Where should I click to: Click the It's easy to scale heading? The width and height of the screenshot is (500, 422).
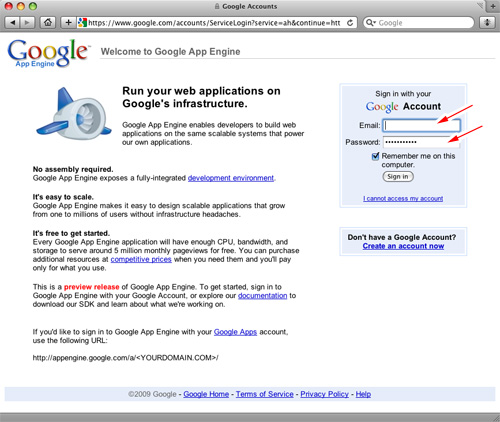tap(63, 197)
